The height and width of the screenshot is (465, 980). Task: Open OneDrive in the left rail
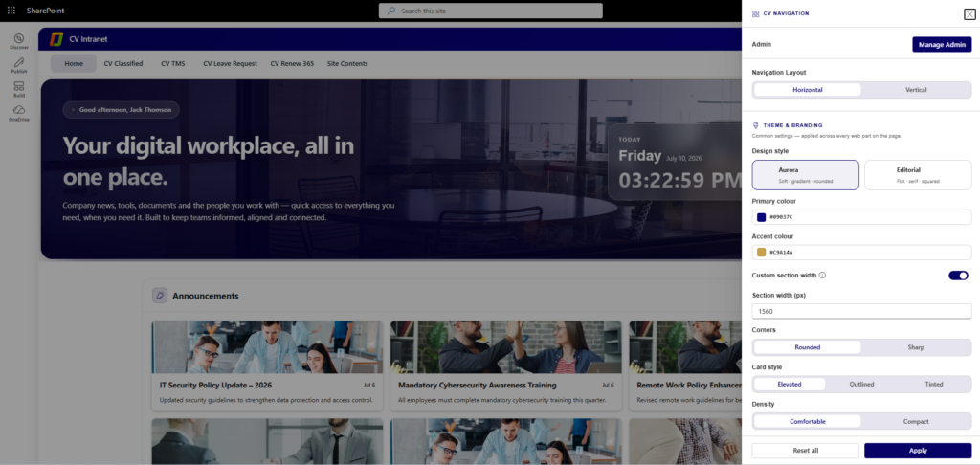[x=19, y=113]
